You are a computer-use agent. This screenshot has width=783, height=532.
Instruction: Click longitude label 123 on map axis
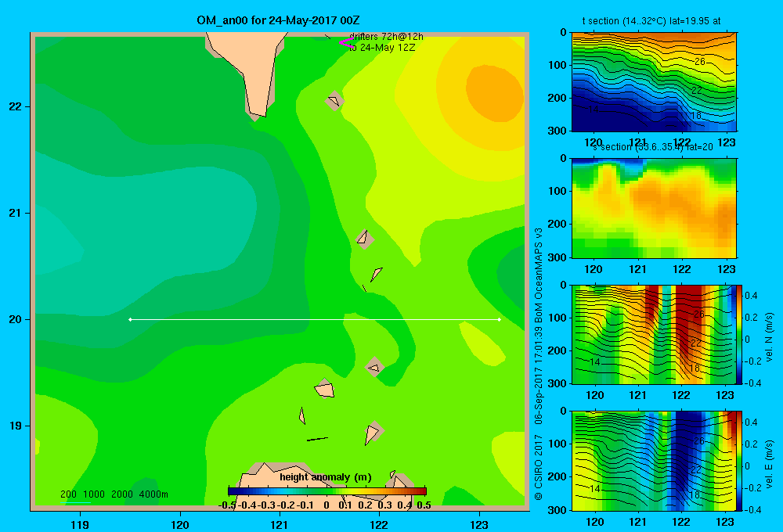[479, 524]
